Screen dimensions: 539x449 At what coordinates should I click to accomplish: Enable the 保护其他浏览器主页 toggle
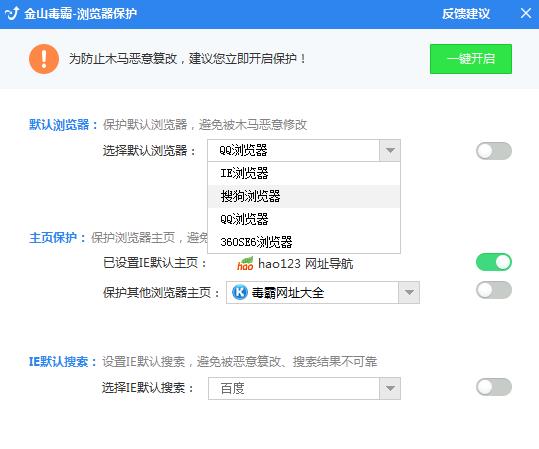[x=494, y=290]
